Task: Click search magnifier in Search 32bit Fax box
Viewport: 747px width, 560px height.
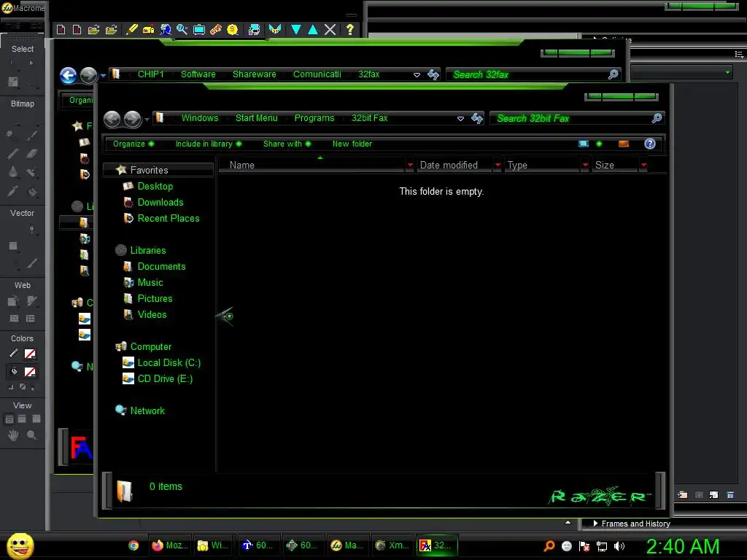Action: [657, 118]
